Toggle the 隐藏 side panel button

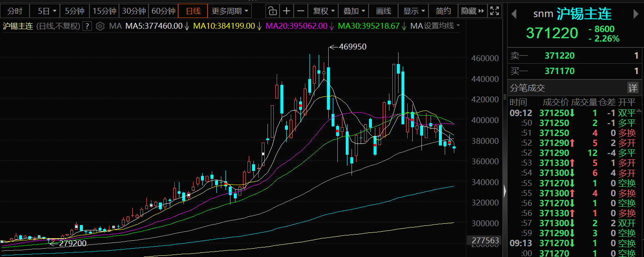(x=473, y=11)
